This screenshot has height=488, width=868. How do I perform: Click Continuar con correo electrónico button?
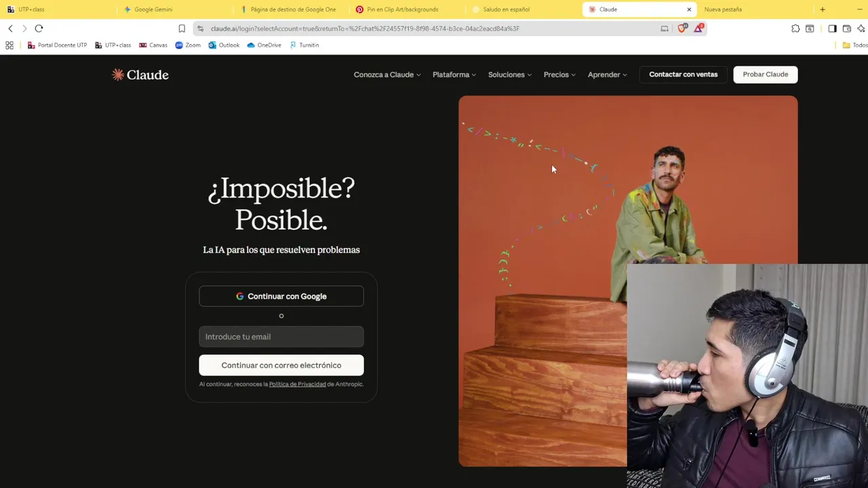281,365
